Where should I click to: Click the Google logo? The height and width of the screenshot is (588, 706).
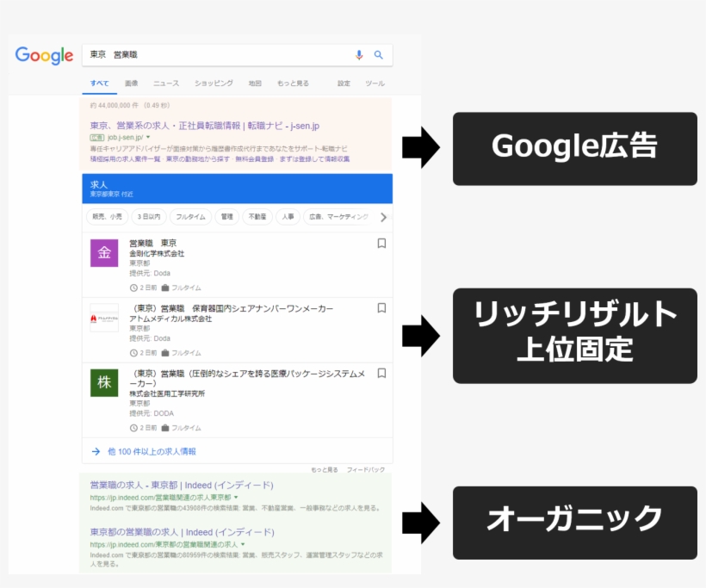43,54
